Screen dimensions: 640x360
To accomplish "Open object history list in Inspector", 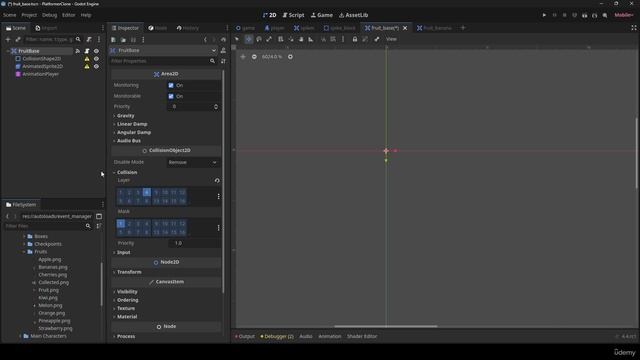I will [x=223, y=40].
